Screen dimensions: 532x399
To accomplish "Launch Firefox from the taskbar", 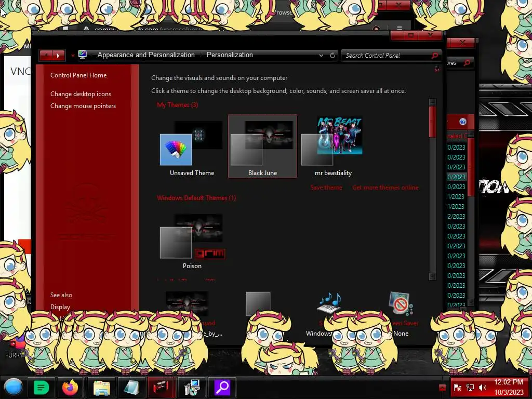I will 70,387.
